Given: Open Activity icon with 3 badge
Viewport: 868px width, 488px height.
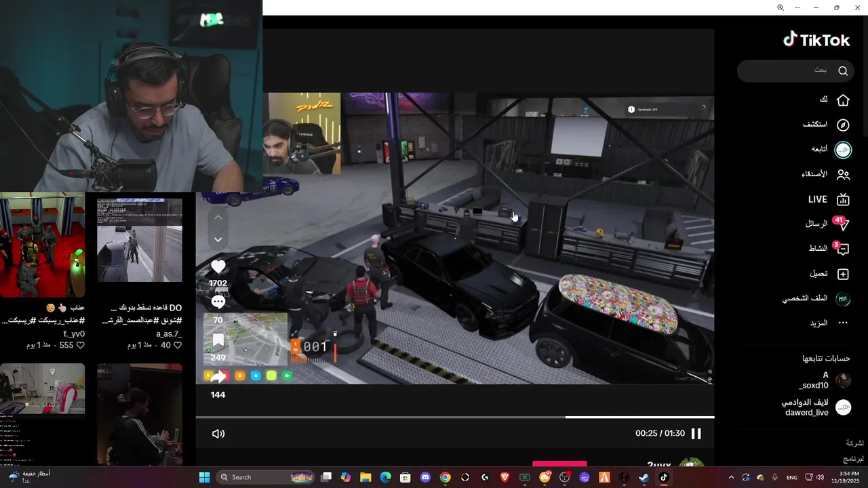Looking at the screenshot, I should click(842, 249).
